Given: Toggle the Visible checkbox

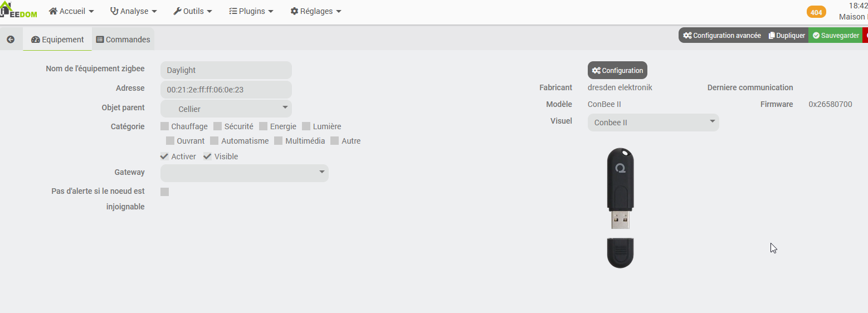Looking at the screenshot, I should (x=207, y=156).
